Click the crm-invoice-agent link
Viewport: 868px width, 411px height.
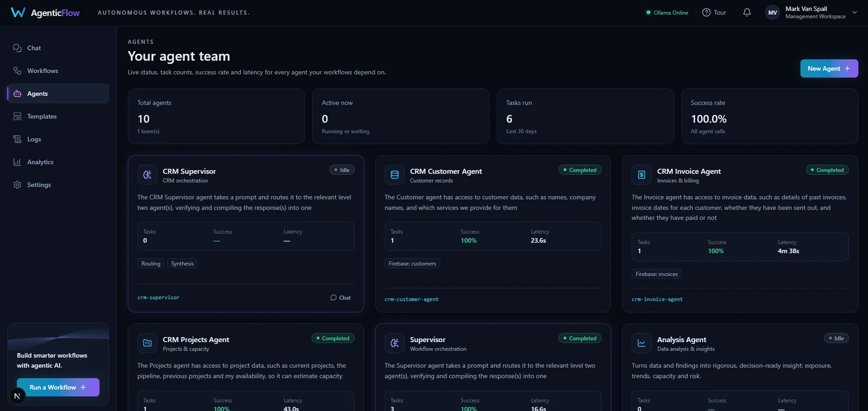point(657,299)
